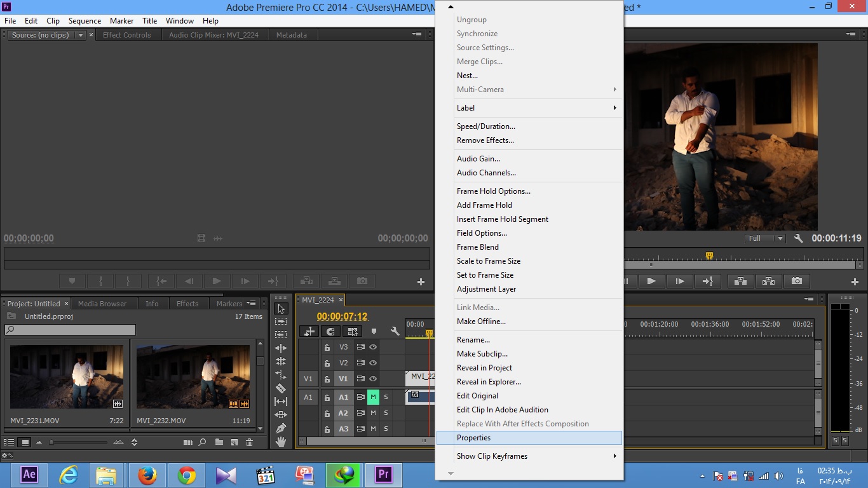Solo track A3
Screen dimensions: 868x488
pyautogui.click(x=386, y=429)
